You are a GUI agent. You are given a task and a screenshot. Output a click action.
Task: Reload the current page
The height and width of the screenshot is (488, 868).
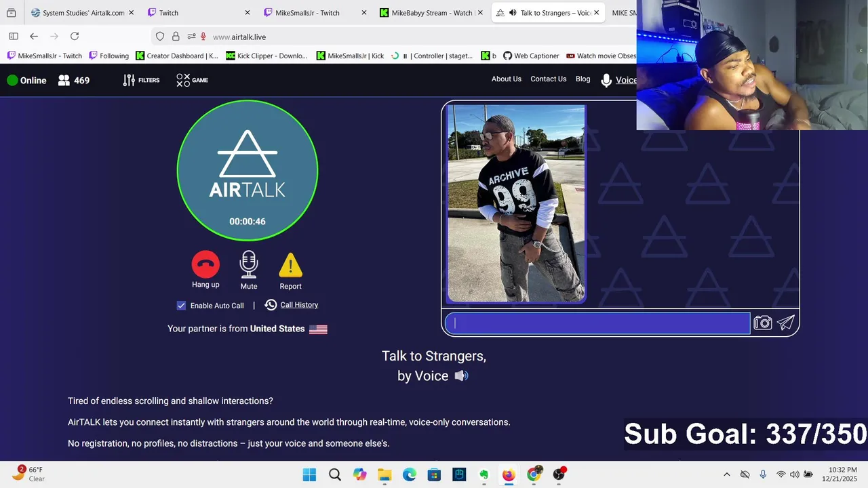pos(75,37)
